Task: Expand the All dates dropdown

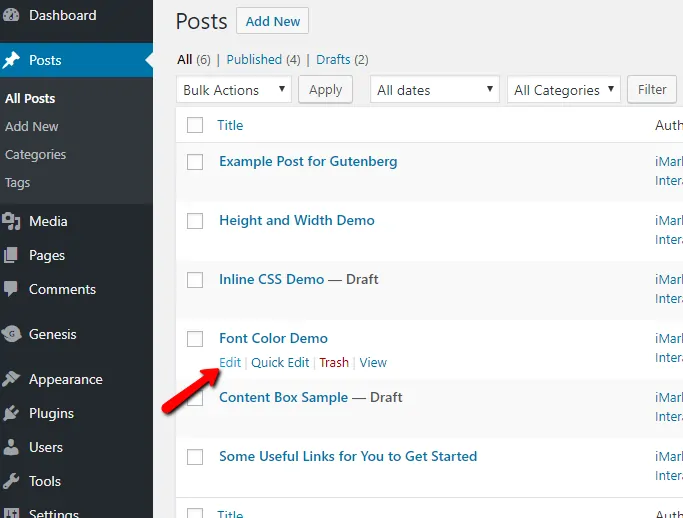Action: 434,90
